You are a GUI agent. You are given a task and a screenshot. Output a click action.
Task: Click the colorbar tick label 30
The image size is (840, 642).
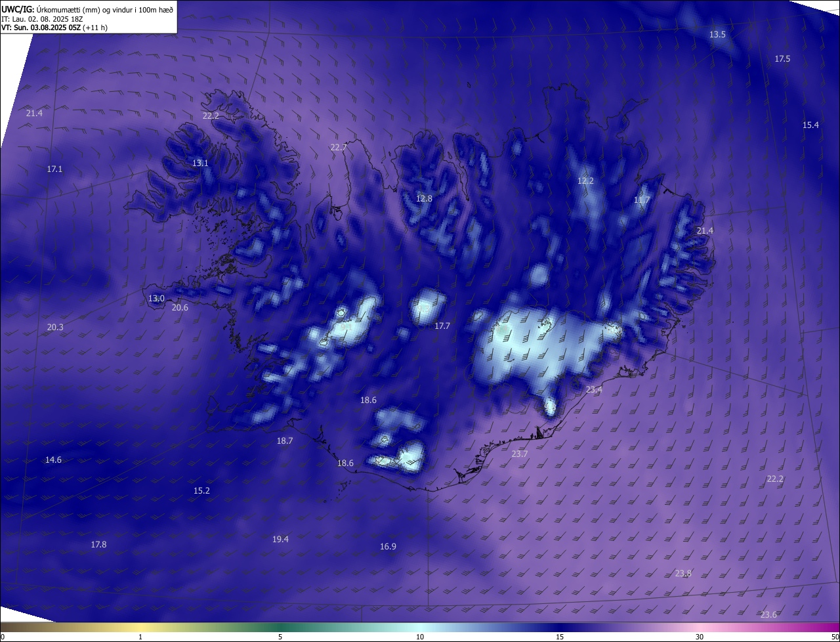point(700,637)
